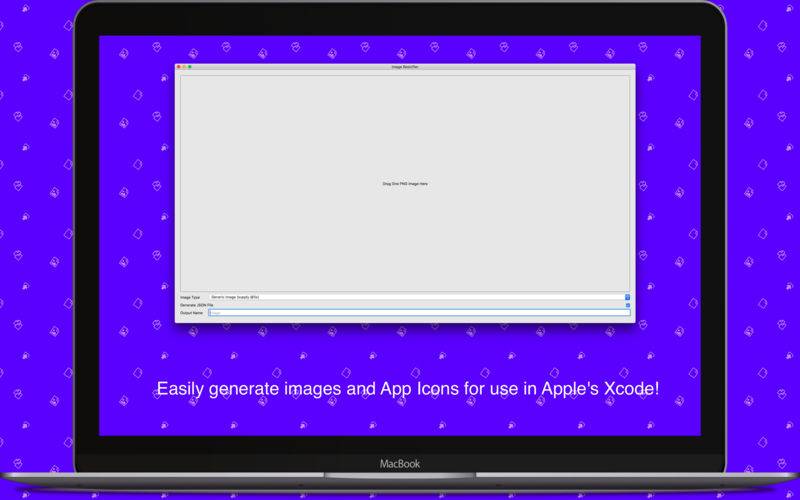Close the Image Resizifier window
Viewport: 800px width, 500px height.
tap(179, 67)
